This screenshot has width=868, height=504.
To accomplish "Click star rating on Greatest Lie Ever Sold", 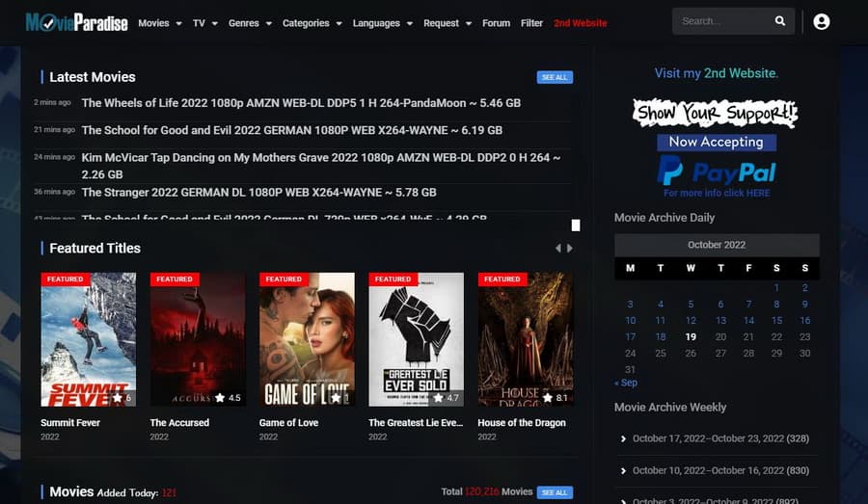I will 447,398.
